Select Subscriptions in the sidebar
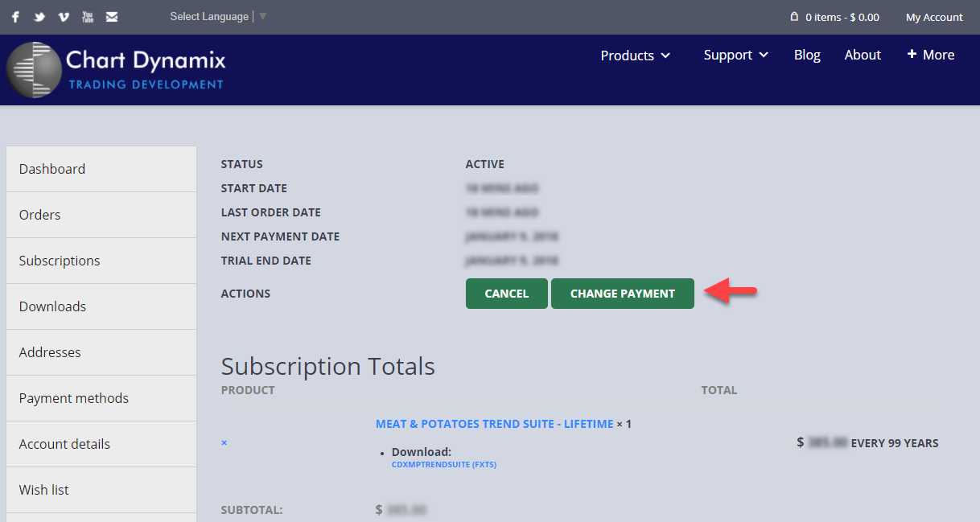Screen dimensions: 980x522 pyautogui.click(x=101, y=261)
